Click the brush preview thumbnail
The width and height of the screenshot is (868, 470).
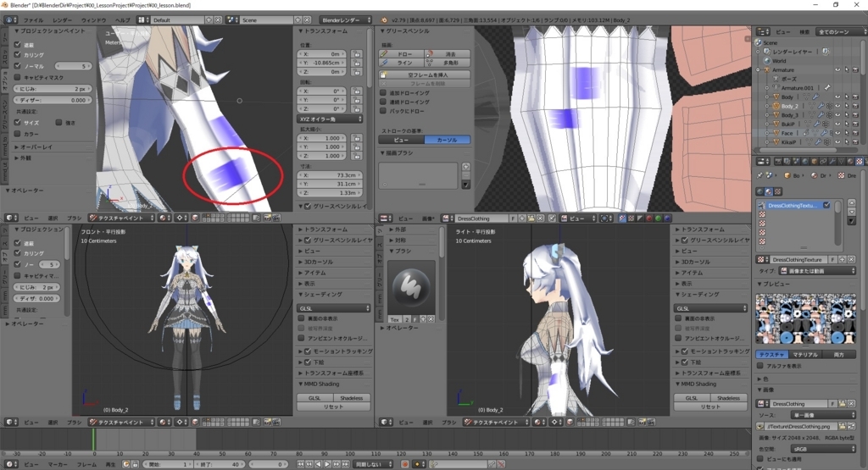point(411,286)
